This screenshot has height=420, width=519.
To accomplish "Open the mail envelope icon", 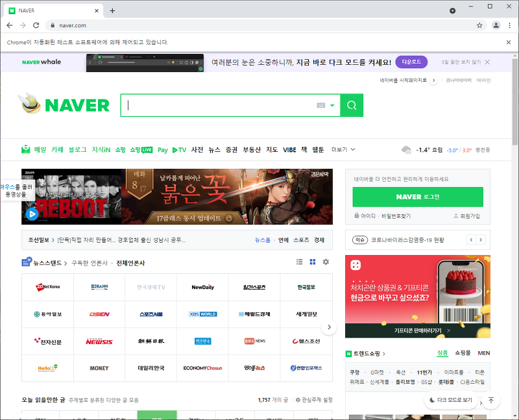I will 25,149.
